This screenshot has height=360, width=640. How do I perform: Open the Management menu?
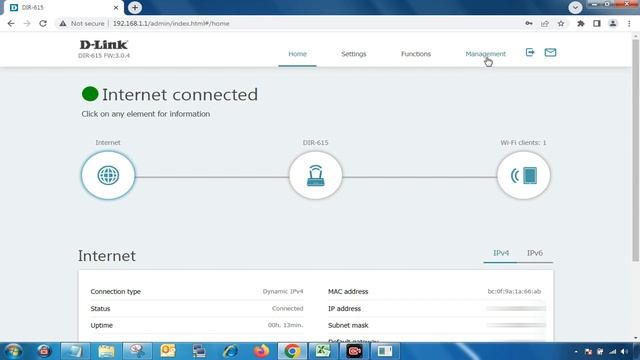[x=485, y=54]
